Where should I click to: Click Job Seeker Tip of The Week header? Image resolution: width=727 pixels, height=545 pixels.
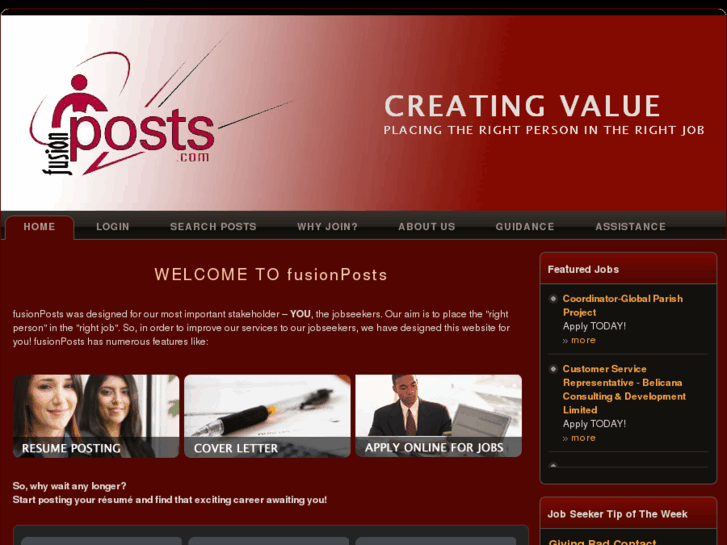click(x=628, y=513)
